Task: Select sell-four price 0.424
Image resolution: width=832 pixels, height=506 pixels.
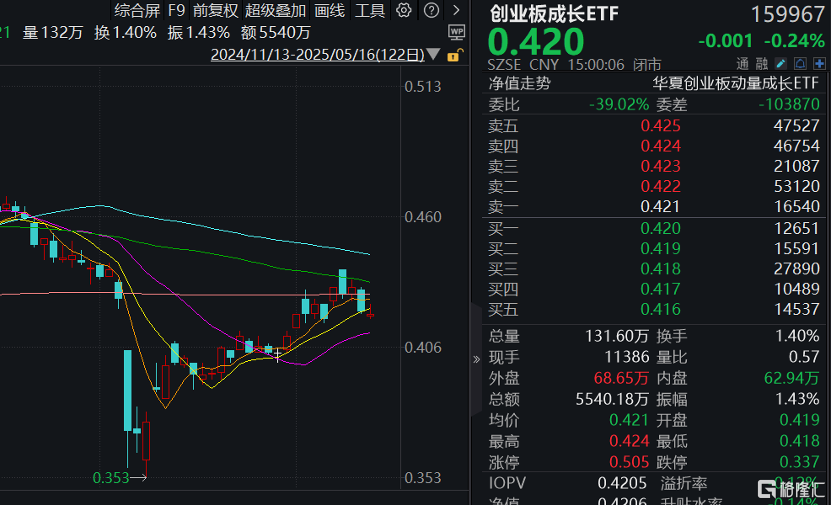Action: tap(660, 146)
